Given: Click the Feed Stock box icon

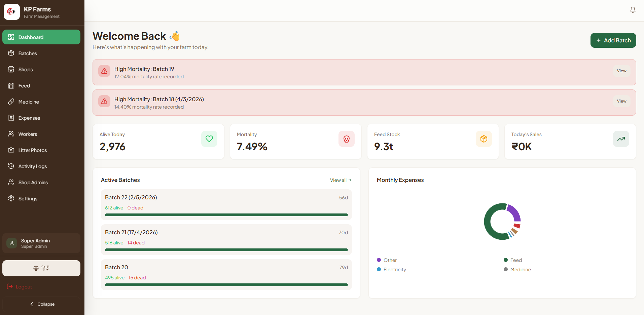Looking at the screenshot, I should (484, 139).
